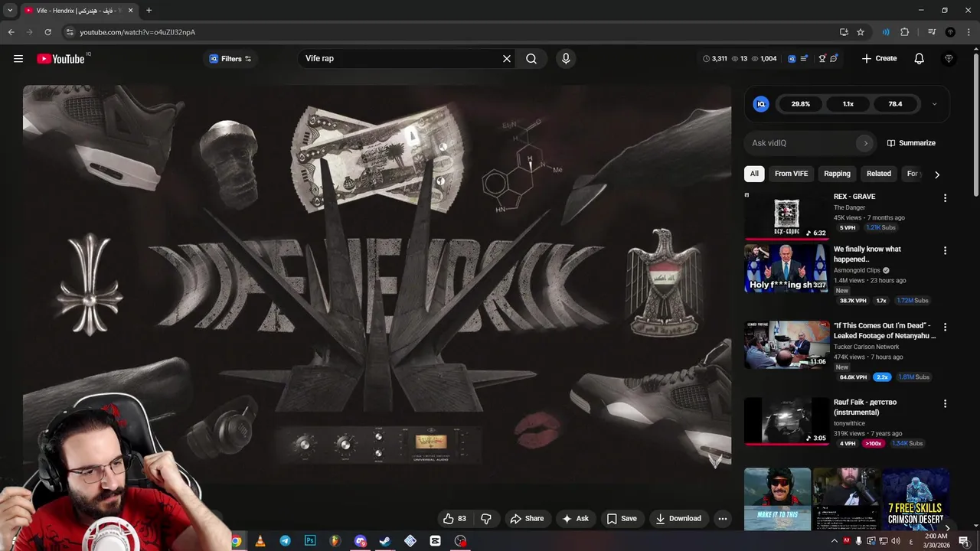Reload the page

[x=47, y=32]
